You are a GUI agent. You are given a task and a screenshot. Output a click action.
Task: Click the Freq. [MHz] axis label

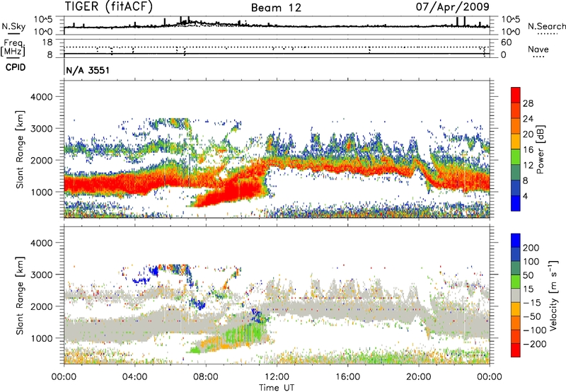(x=13, y=47)
